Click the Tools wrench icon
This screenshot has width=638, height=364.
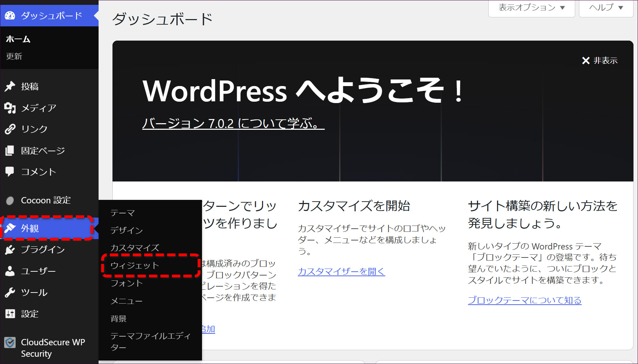coord(10,293)
